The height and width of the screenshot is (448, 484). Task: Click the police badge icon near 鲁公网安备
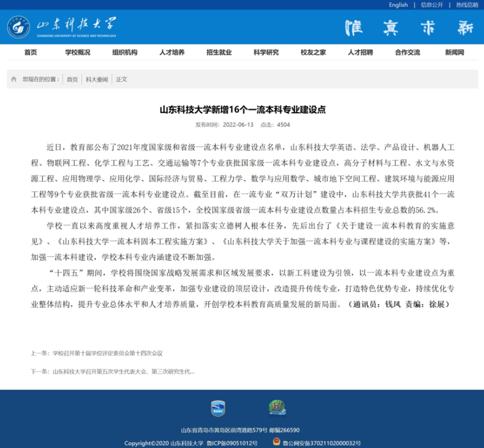click(x=276, y=442)
